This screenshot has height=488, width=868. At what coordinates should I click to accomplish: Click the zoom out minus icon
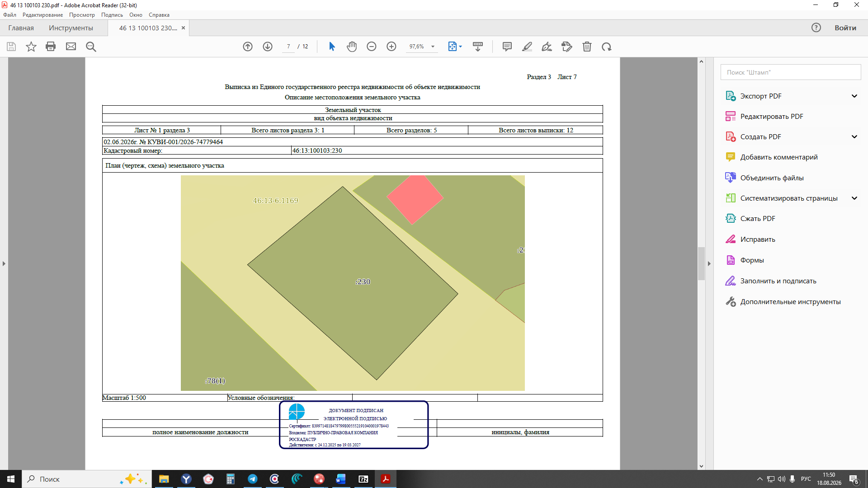pyautogui.click(x=372, y=47)
